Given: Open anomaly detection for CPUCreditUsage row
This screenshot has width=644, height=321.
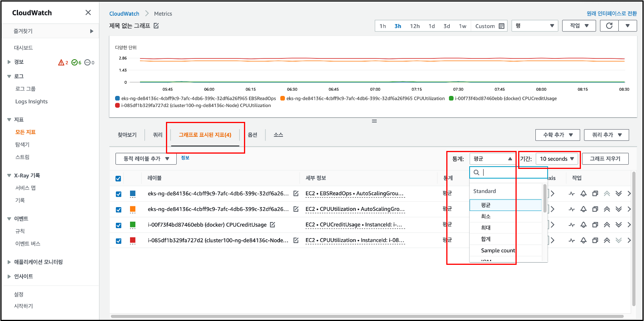Looking at the screenshot, I should tap(572, 225).
